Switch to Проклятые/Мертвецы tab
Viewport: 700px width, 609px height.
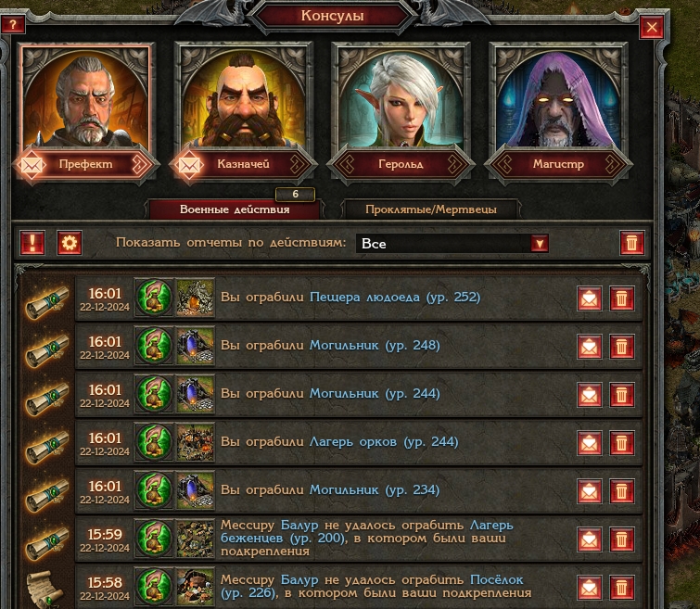pos(431,209)
